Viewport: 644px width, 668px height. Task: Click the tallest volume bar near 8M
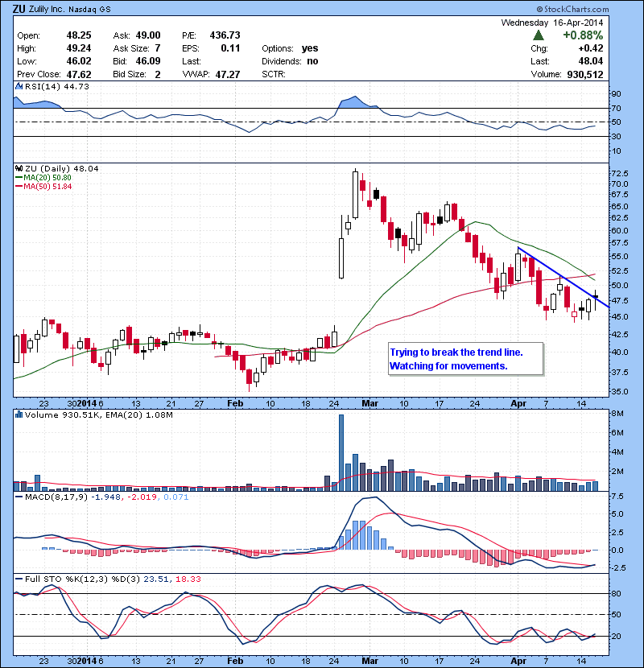(x=341, y=452)
